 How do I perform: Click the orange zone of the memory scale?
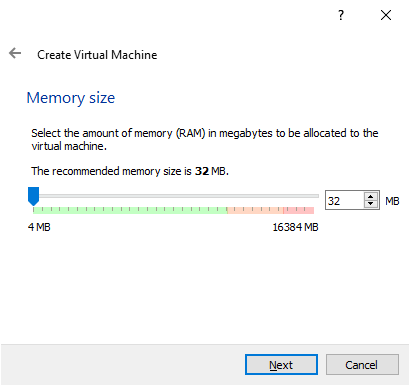pyautogui.click(x=255, y=210)
